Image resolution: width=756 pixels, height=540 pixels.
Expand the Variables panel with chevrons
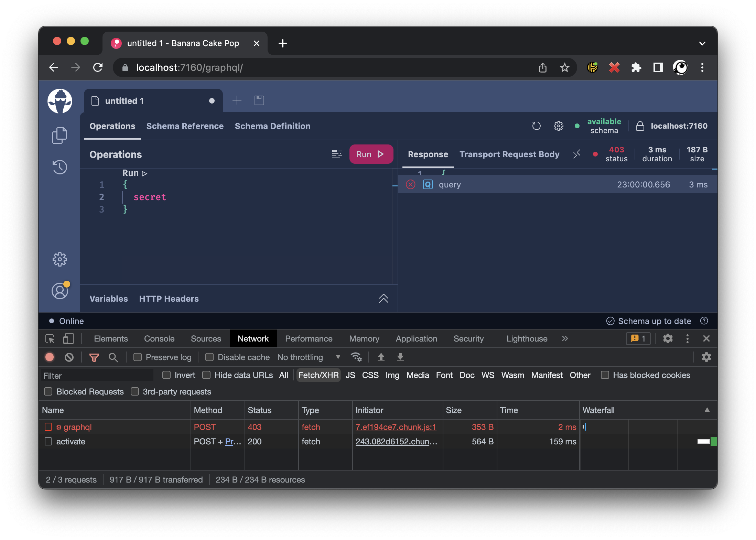pyautogui.click(x=383, y=298)
